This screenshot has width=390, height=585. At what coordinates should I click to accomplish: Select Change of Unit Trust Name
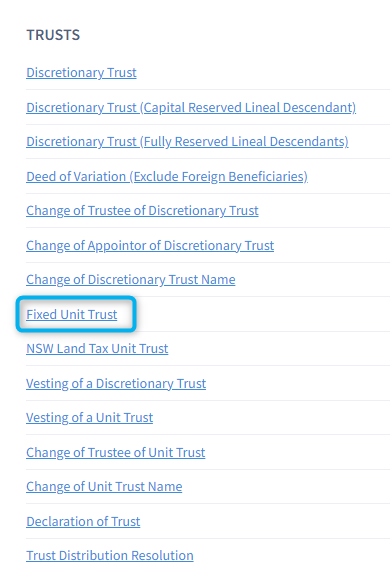point(104,487)
